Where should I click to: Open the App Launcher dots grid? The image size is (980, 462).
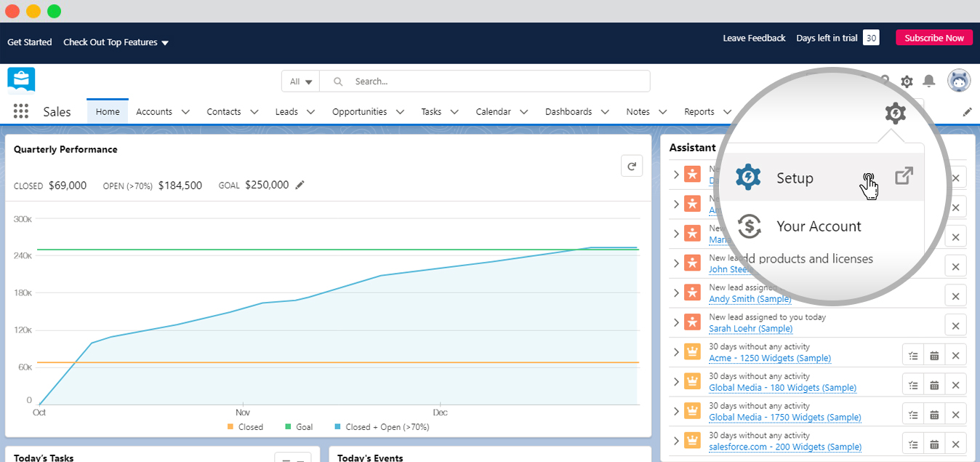pyautogui.click(x=21, y=111)
